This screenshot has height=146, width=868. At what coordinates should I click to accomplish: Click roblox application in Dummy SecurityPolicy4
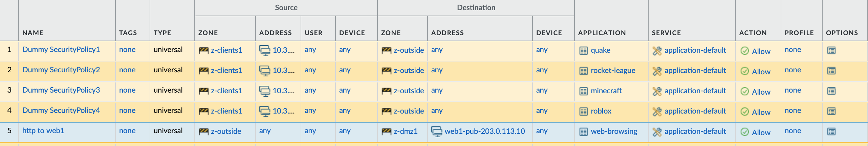point(601,111)
